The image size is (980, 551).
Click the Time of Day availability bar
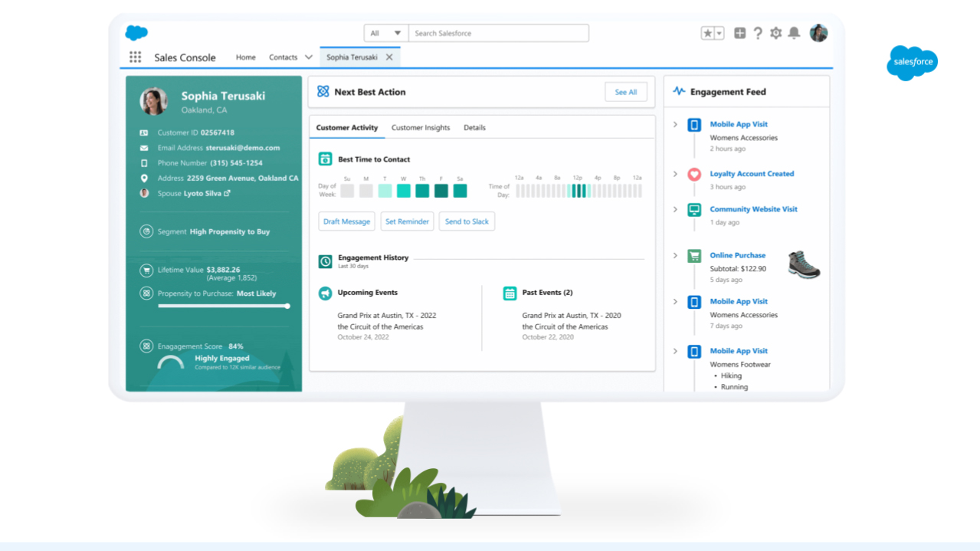click(578, 191)
